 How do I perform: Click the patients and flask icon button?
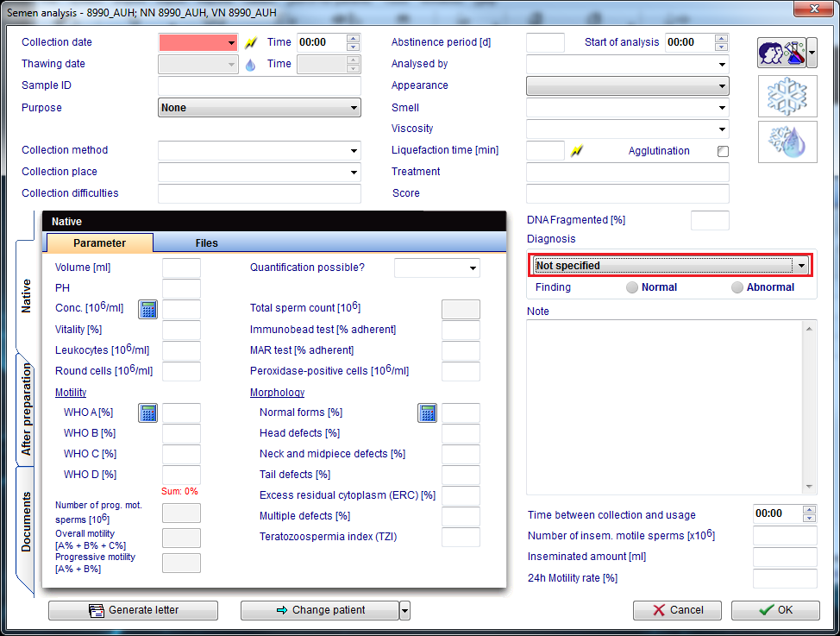pos(781,53)
